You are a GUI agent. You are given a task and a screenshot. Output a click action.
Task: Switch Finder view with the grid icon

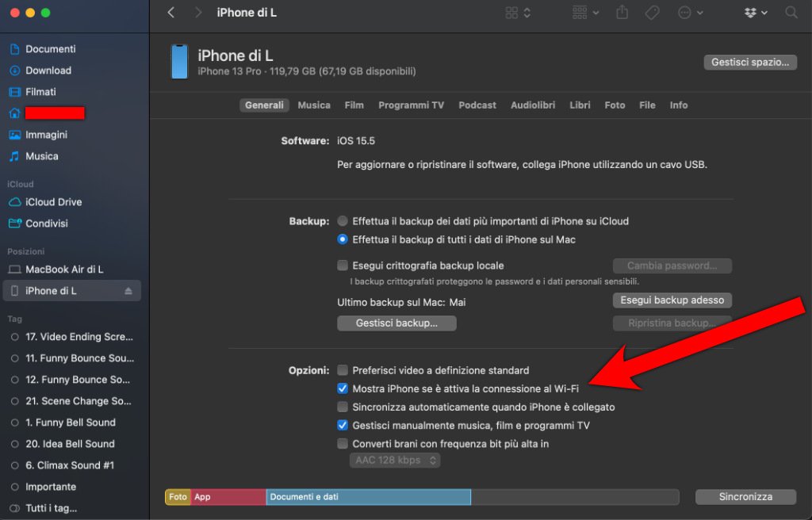click(517, 13)
